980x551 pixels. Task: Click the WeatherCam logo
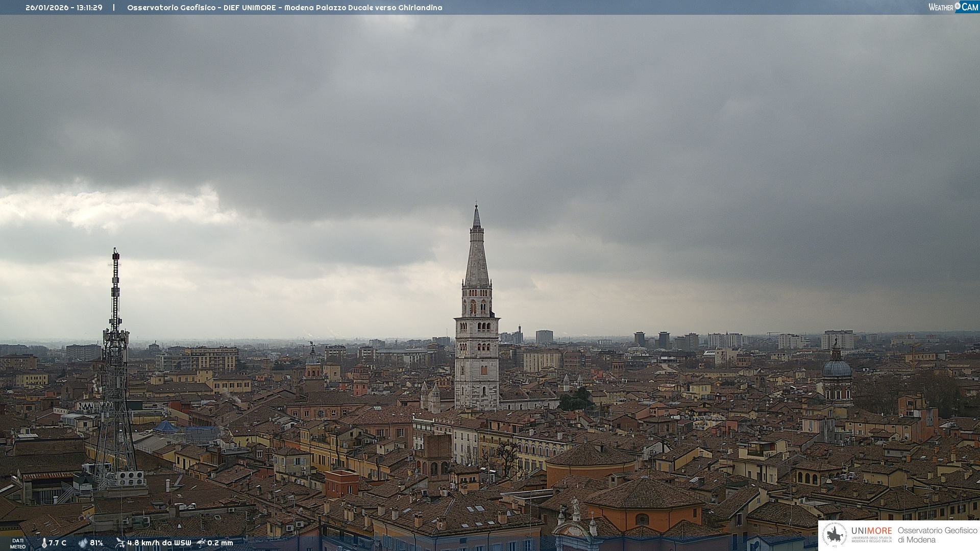[x=953, y=7]
